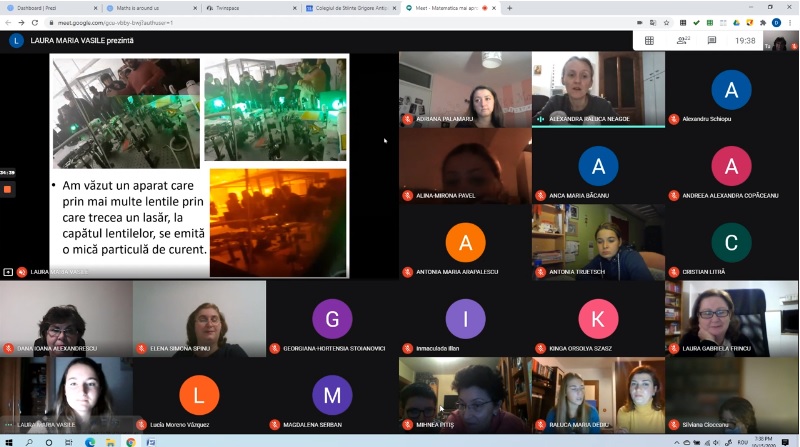The width and height of the screenshot is (800, 447).
Task: Click the muted mic icon beside Magdalena Serban
Action: [274, 425]
